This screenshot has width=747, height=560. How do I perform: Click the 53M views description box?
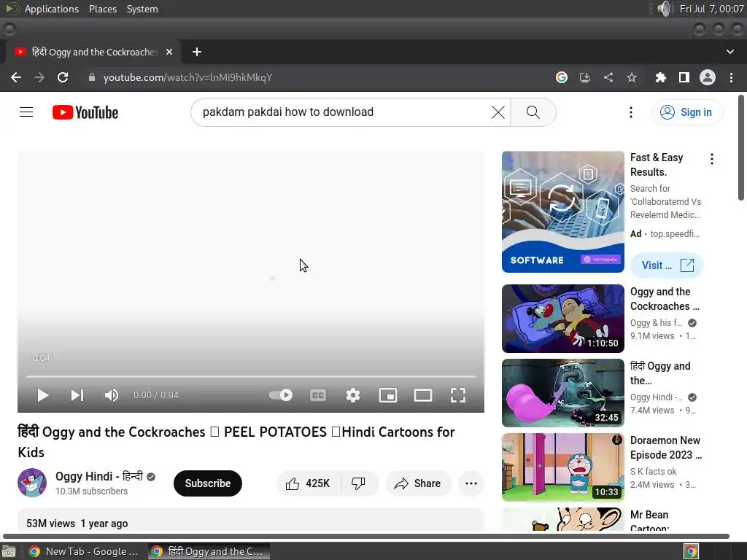[251, 519]
